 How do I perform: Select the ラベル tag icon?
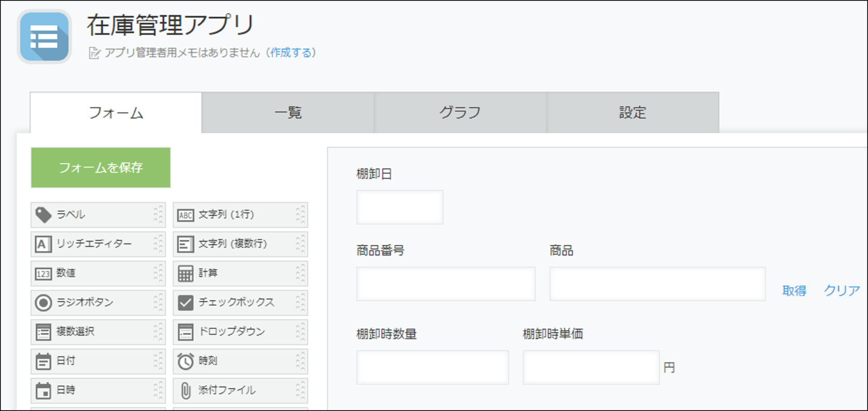click(43, 215)
